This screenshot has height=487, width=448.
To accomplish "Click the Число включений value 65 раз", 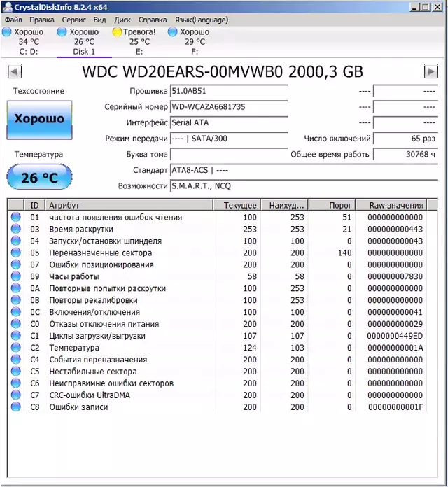I will [405, 139].
